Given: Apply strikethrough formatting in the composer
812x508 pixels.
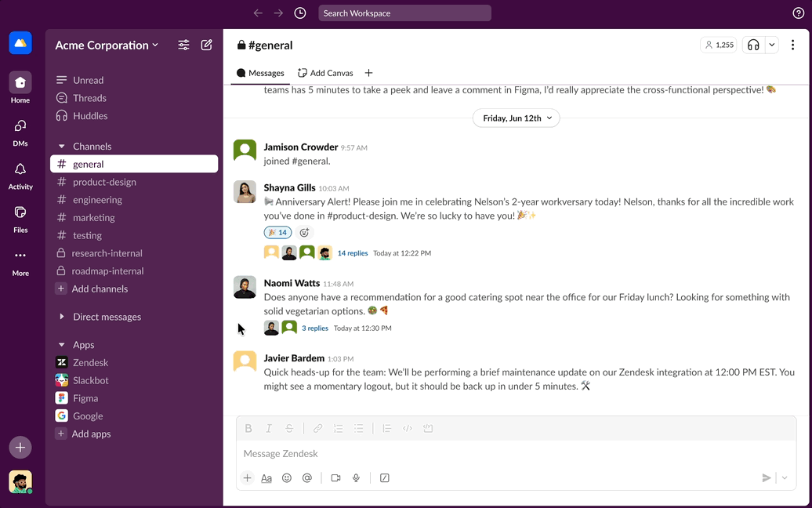Looking at the screenshot, I should tap(289, 428).
